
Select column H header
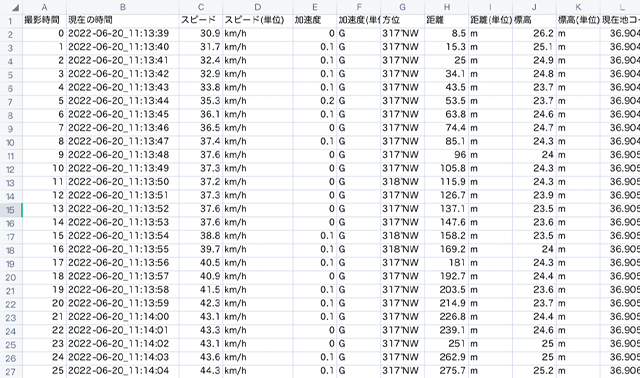[x=447, y=7]
